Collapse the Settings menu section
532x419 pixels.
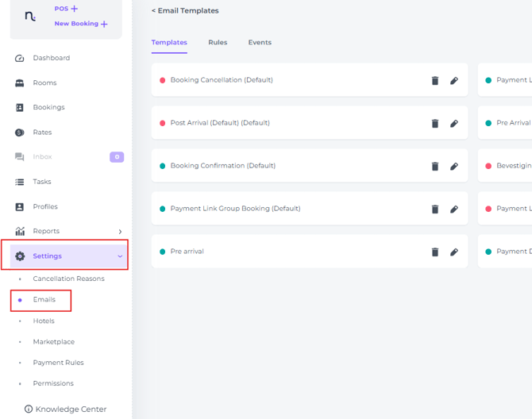pos(120,256)
